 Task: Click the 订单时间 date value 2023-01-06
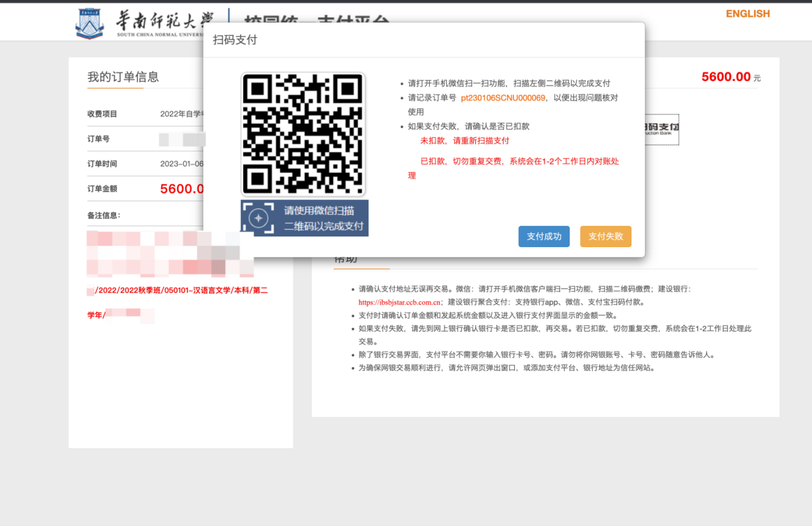[x=182, y=164]
